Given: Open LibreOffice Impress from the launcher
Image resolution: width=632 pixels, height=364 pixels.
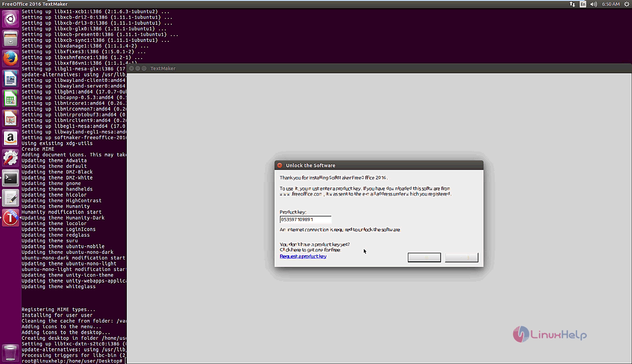Looking at the screenshot, I should click(x=10, y=118).
